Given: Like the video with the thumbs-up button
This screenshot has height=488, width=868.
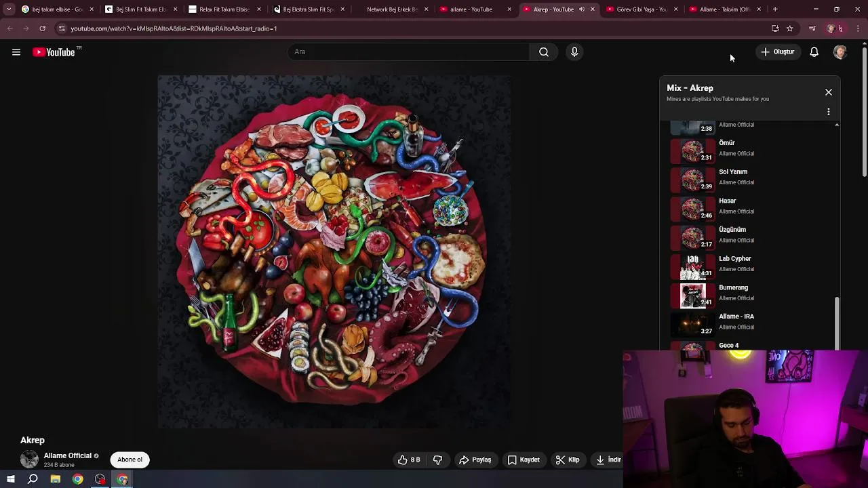Looking at the screenshot, I should [409, 460].
